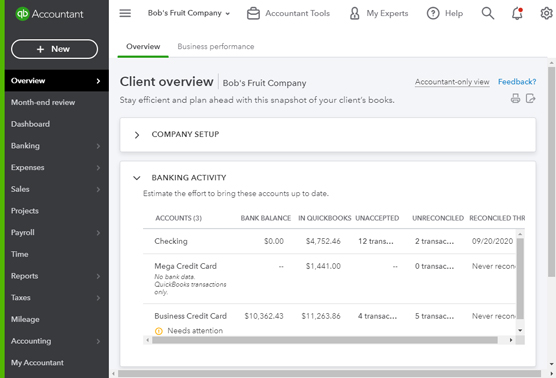Expand Accounting submenu in sidebar
The width and height of the screenshot is (556, 378).
click(98, 341)
